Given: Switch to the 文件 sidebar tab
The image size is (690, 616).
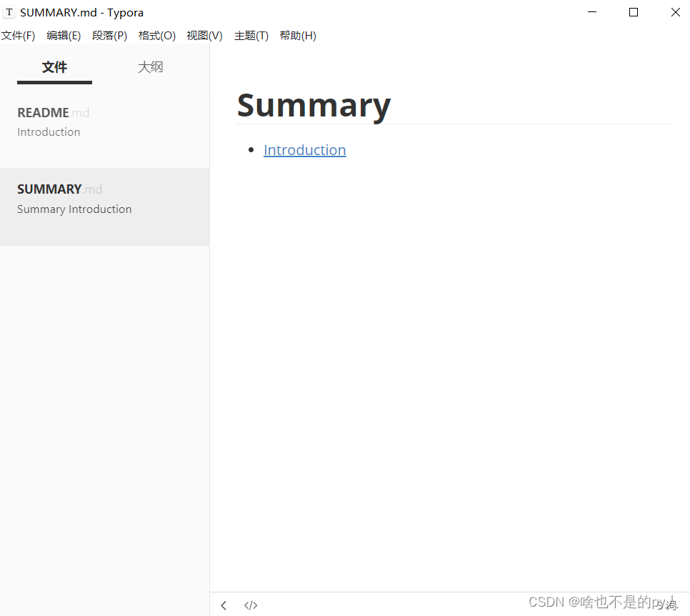Looking at the screenshot, I should (54, 67).
